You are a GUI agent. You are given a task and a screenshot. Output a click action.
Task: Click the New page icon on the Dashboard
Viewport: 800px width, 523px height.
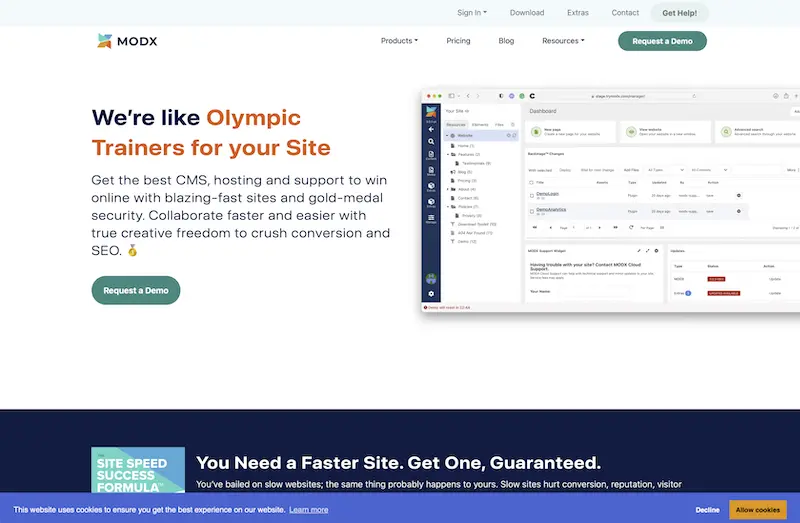(536, 132)
